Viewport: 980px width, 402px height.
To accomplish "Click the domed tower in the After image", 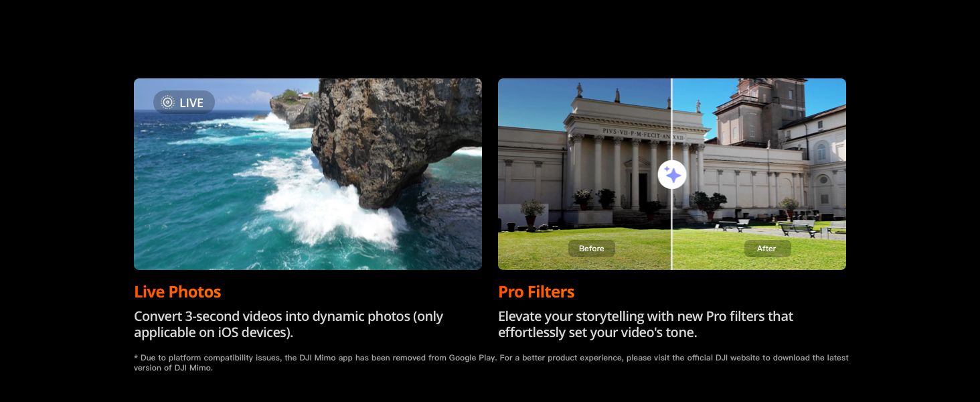I will click(760, 111).
